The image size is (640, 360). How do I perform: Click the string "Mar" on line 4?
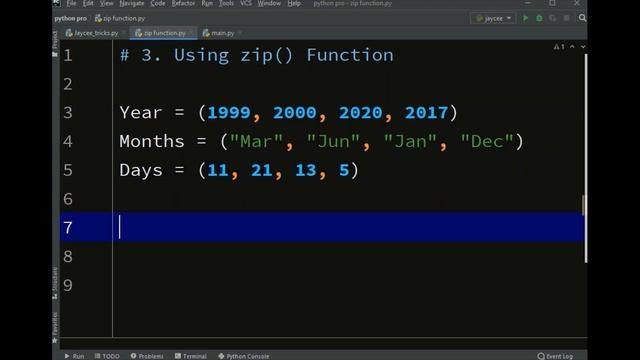click(256, 141)
